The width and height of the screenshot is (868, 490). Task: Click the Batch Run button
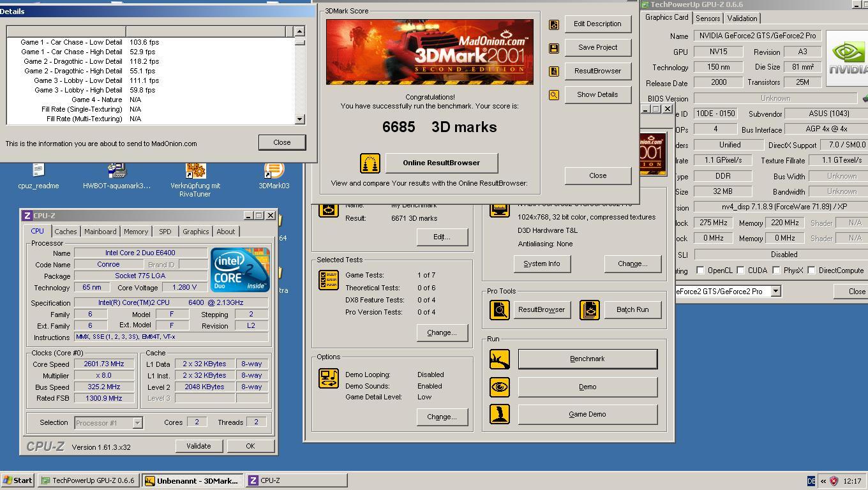click(x=632, y=310)
